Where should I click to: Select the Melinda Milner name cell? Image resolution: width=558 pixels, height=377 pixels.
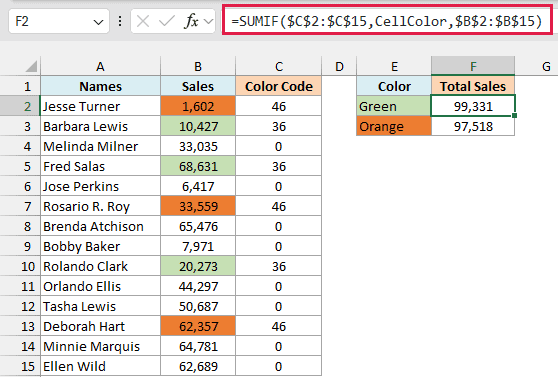click(x=100, y=146)
